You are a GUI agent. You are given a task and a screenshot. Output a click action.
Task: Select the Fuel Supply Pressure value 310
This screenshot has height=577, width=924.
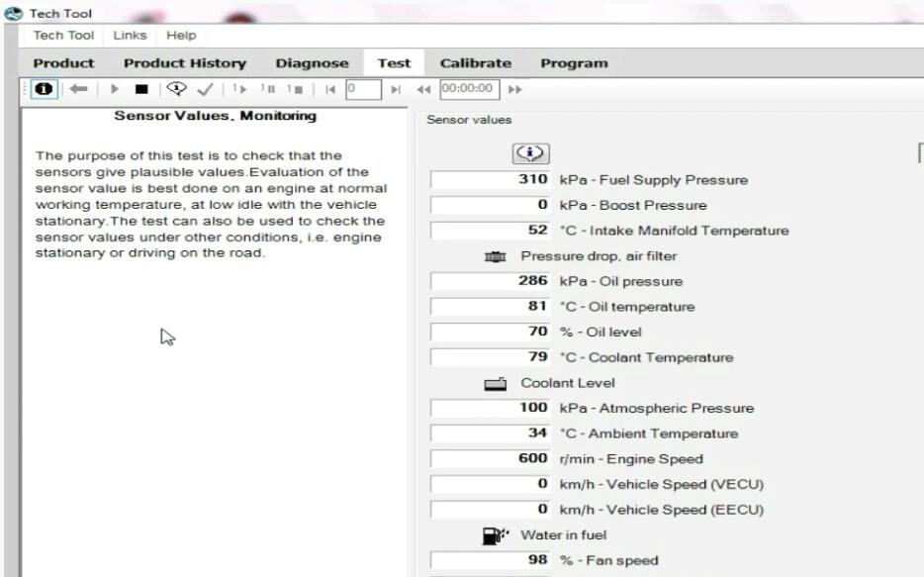(491, 179)
